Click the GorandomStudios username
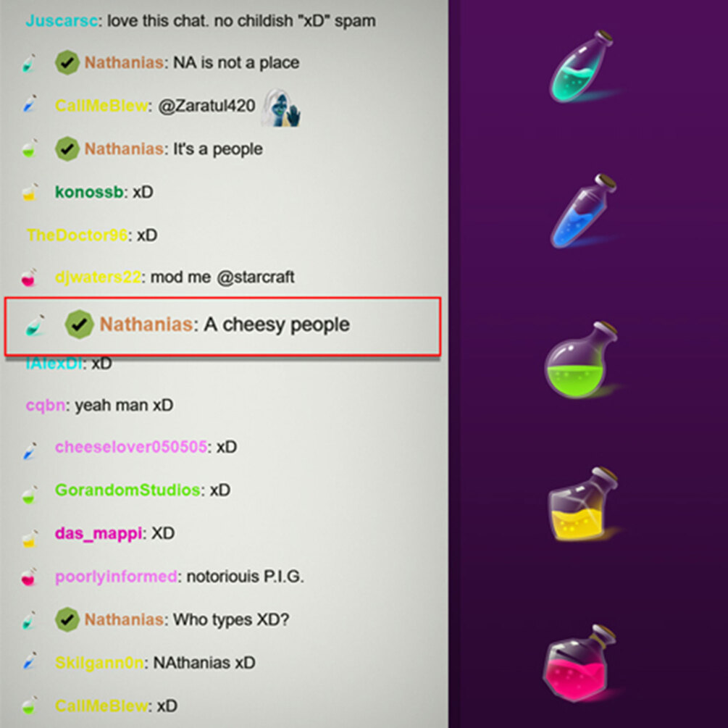728x728 pixels. (x=127, y=490)
